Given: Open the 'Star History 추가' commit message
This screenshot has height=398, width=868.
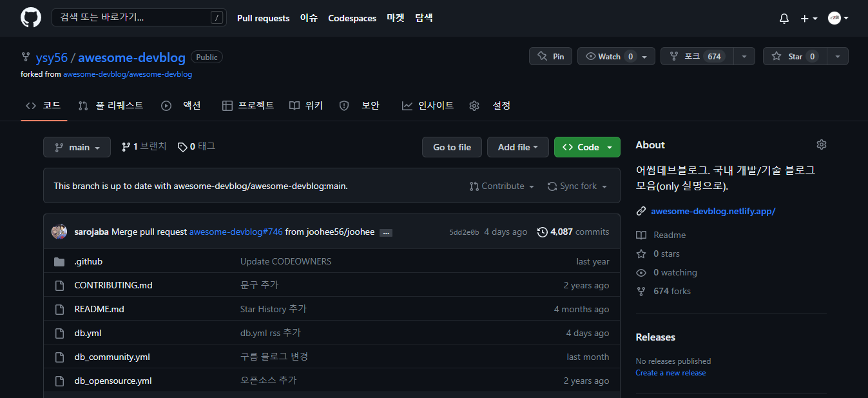Looking at the screenshot, I should coord(273,309).
